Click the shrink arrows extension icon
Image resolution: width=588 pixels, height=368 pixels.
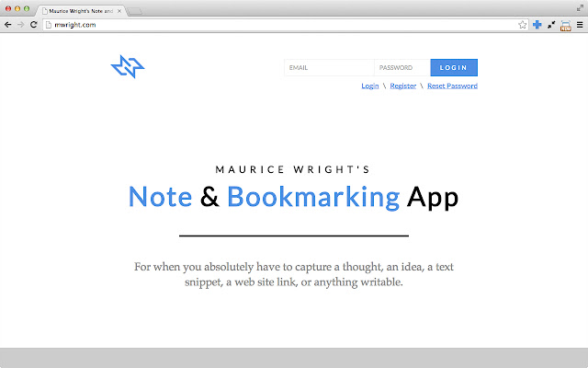coord(551,25)
